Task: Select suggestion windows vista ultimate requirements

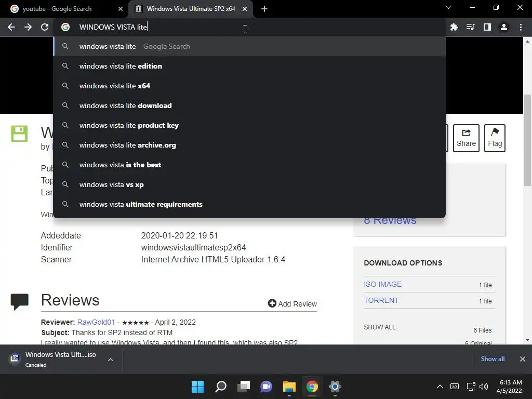Action: [x=249, y=204]
